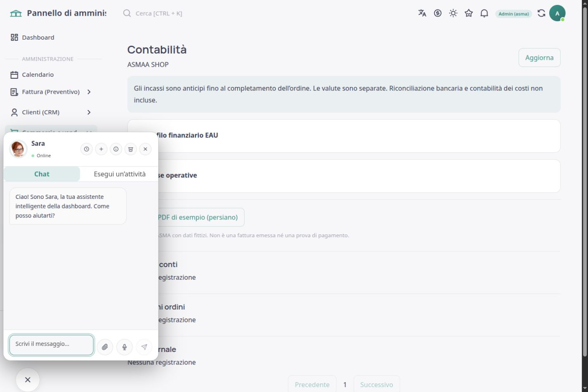Expand the Fattura (Preventivo) submenu
Screen dimensions: 588x392
point(89,92)
